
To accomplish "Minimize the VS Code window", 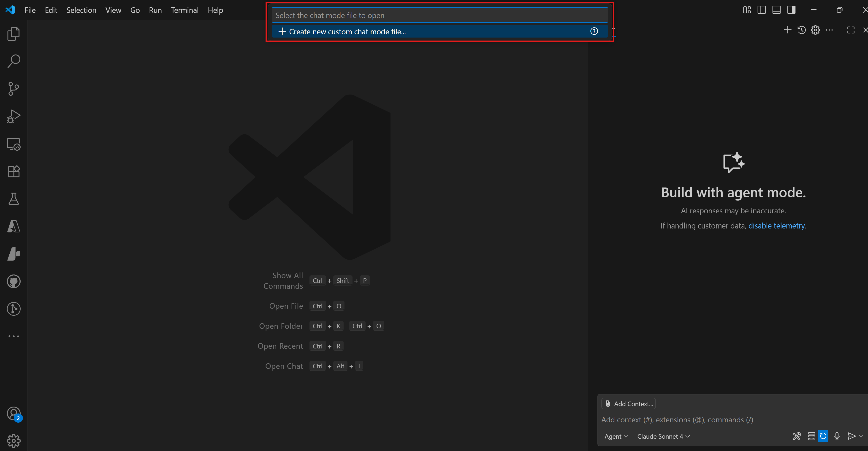I will pyautogui.click(x=814, y=10).
